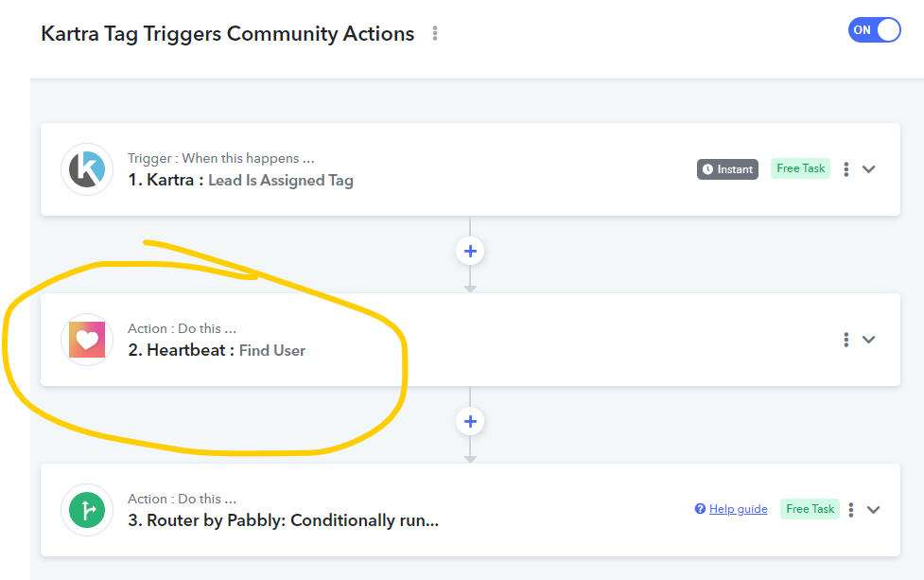Open three-dot menu beside workflow title
924x580 pixels.
point(435,34)
